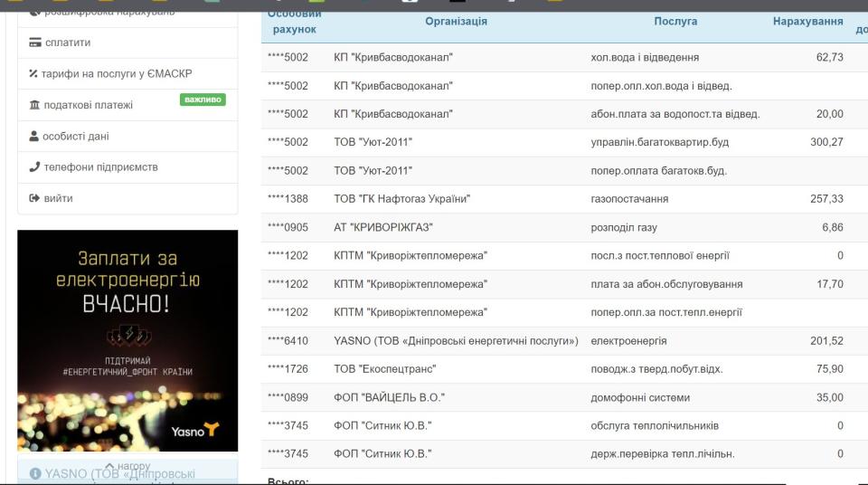
Task: Log out via the вийти link
Action: point(59,198)
